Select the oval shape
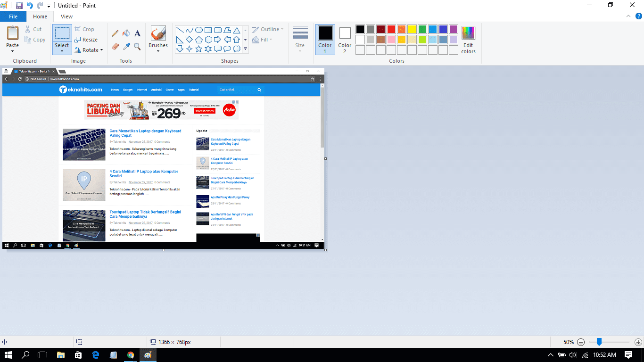 coord(198,29)
